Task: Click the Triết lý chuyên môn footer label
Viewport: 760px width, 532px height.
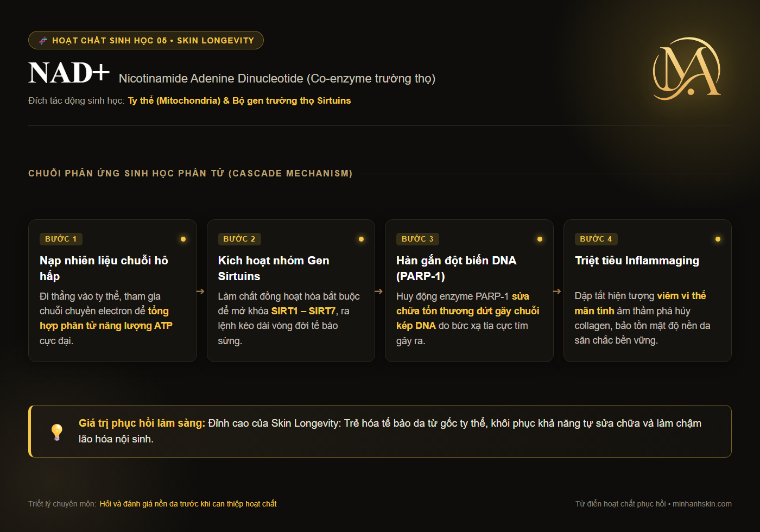Action: (62, 504)
